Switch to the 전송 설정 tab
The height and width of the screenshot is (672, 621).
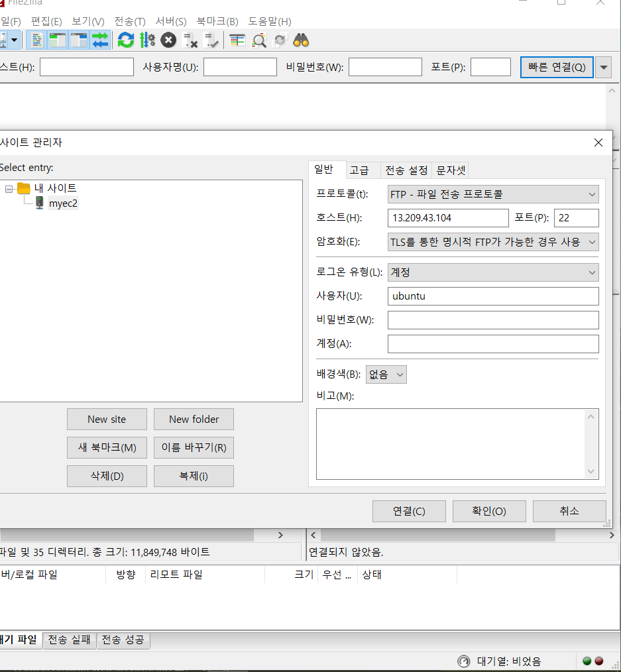tap(406, 170)
